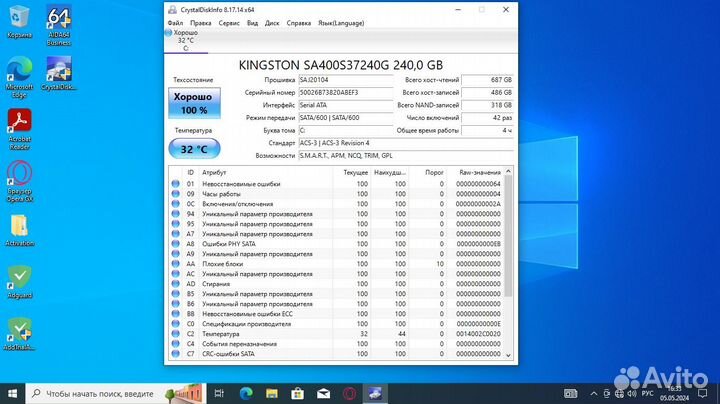Open Microsoft Store from the taskbar
This screenshot has height=404, width=720.
point(298,393)
